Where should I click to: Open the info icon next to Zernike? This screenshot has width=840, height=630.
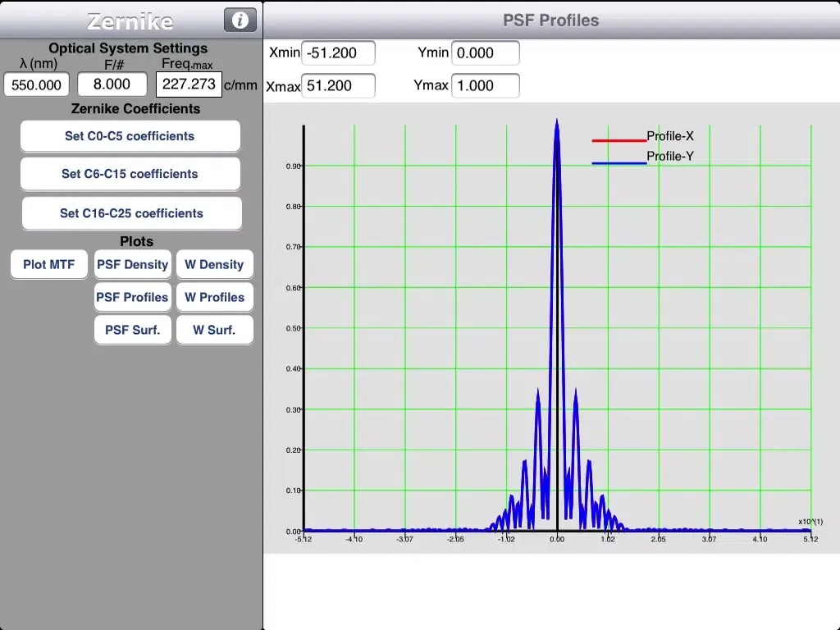[x=240, y=21]
